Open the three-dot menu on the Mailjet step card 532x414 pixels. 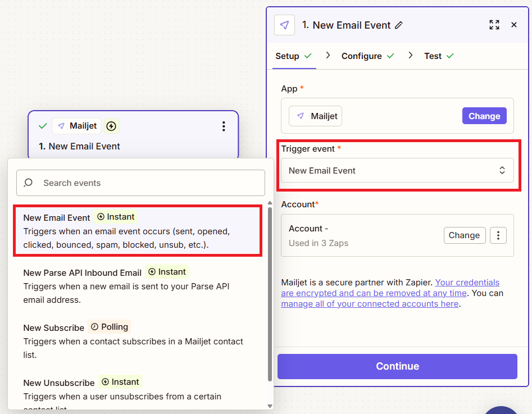click(224, 126)
